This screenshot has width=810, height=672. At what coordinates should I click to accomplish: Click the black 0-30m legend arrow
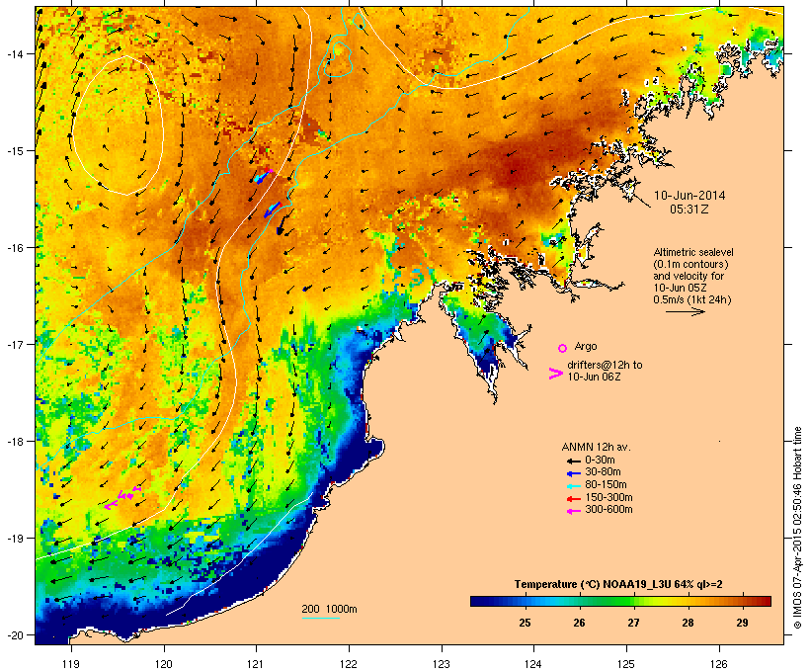coord(573,461)
